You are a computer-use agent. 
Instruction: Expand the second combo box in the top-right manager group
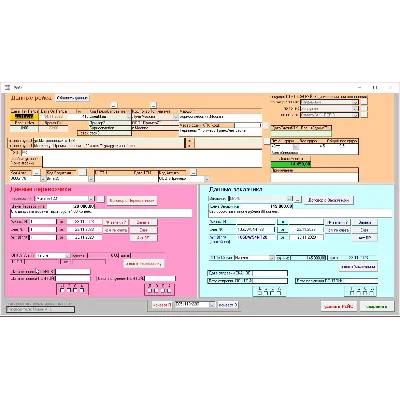pos(355,109)
